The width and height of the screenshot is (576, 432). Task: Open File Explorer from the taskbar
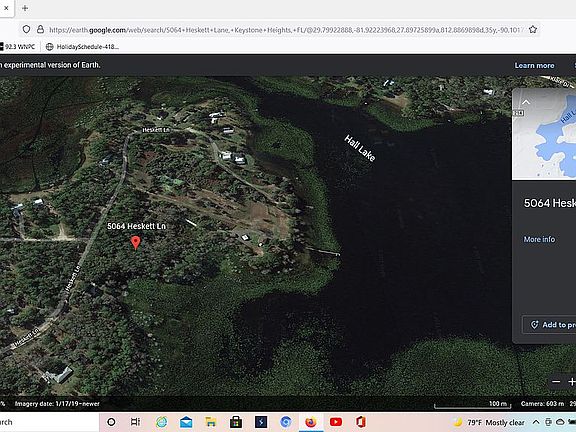pyautogui.click(x=211, y=422)
